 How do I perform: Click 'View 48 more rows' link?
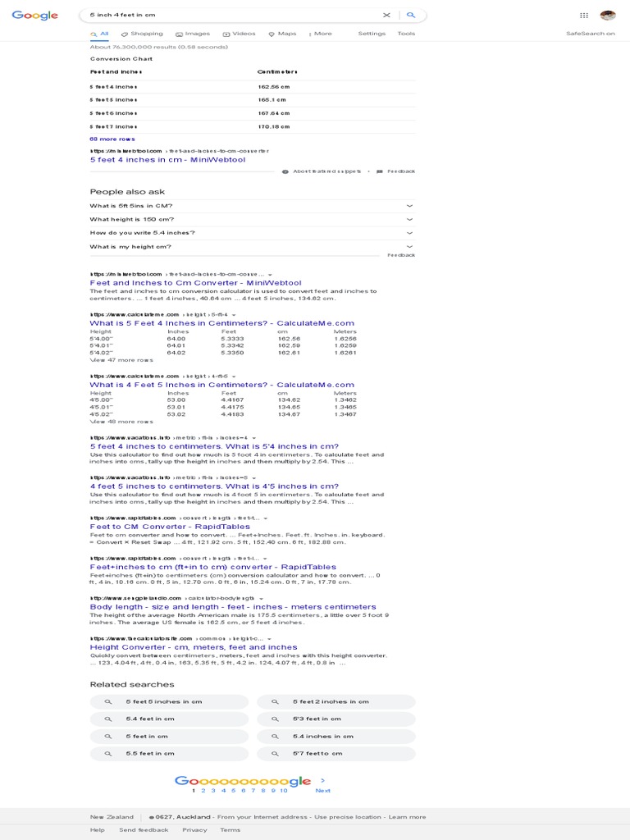[x=121, y=422]
